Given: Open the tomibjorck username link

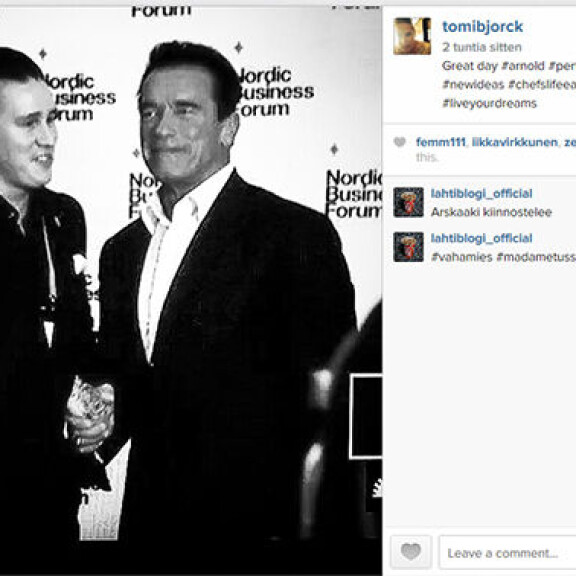Looking at the screenshot, I should [482, 27].
